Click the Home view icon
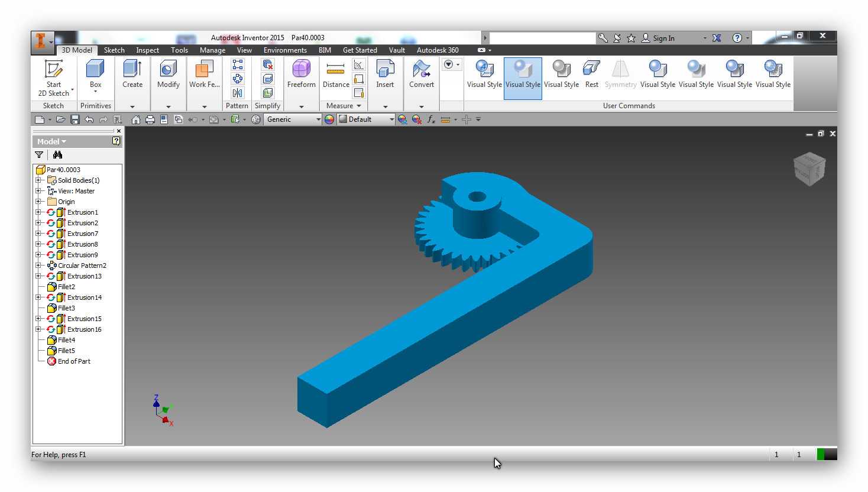868x492 pixels. pos(136,119)
